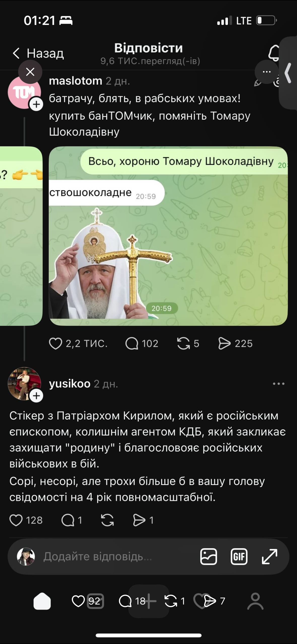
Task: Open comments on the post with 102 replies
Action: coord(132,344)
